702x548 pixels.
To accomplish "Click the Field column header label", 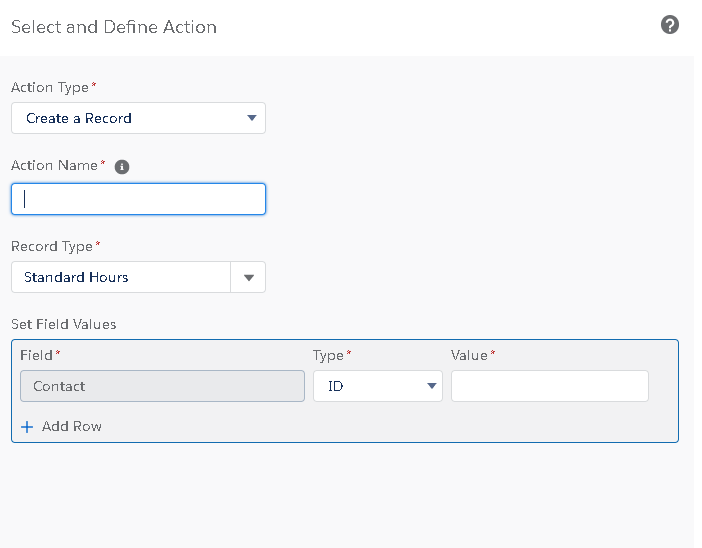I will coord(36,355).
